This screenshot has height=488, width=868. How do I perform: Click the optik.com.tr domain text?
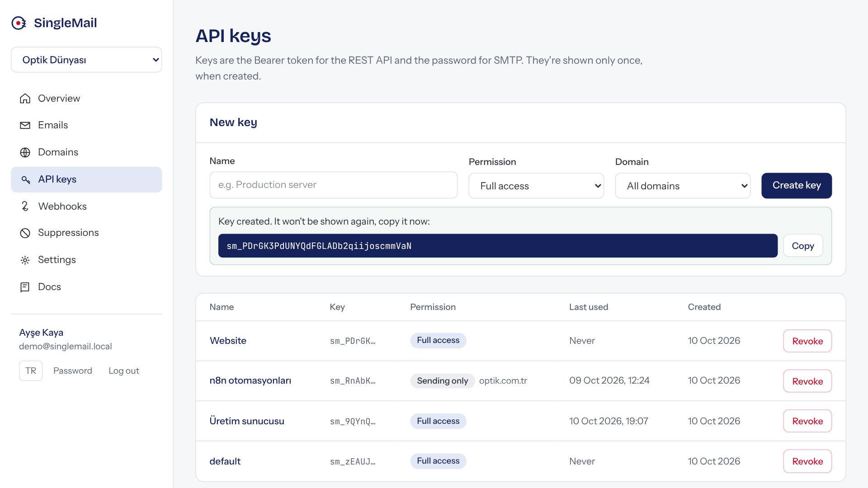[503, 381]
